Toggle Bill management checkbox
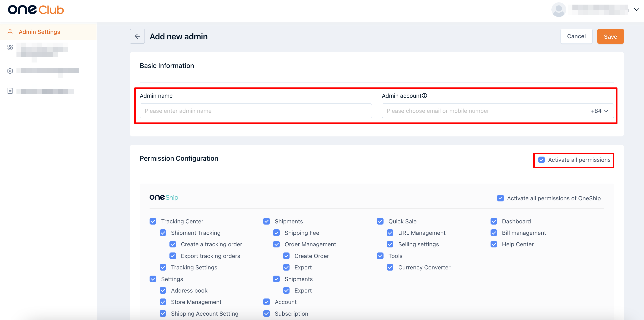This screenshot has height=320, width=644. pos(494,233)
